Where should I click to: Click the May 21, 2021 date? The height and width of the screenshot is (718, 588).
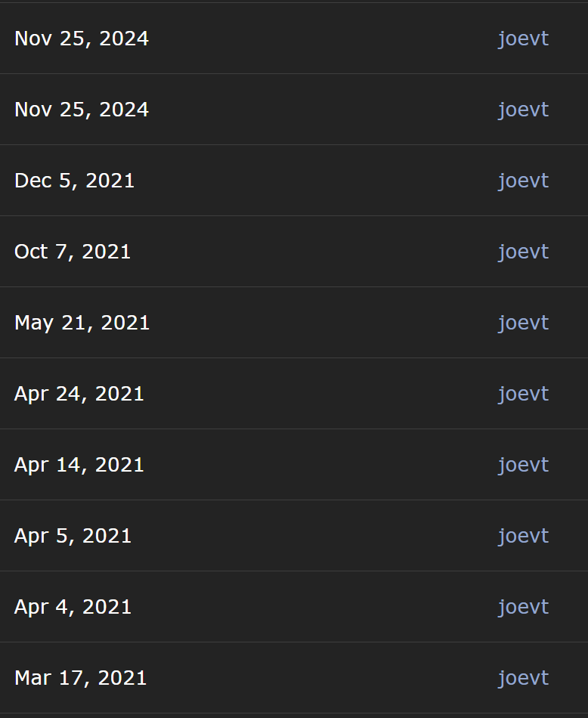coord(82,323)
